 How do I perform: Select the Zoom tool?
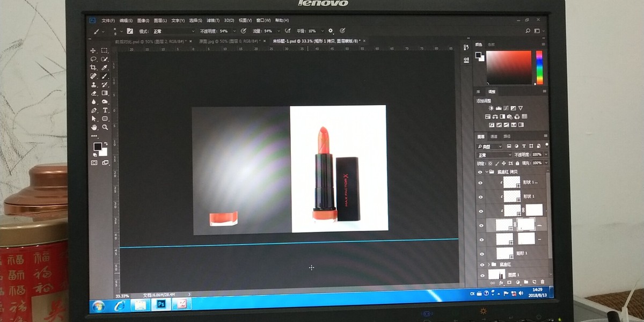click(105, 127)
